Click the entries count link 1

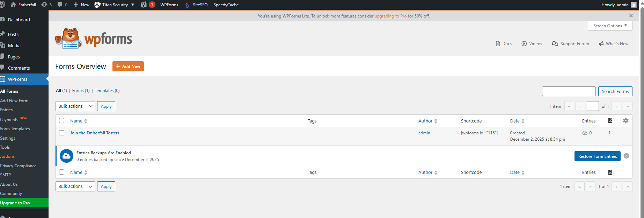(x=609, y=133)
